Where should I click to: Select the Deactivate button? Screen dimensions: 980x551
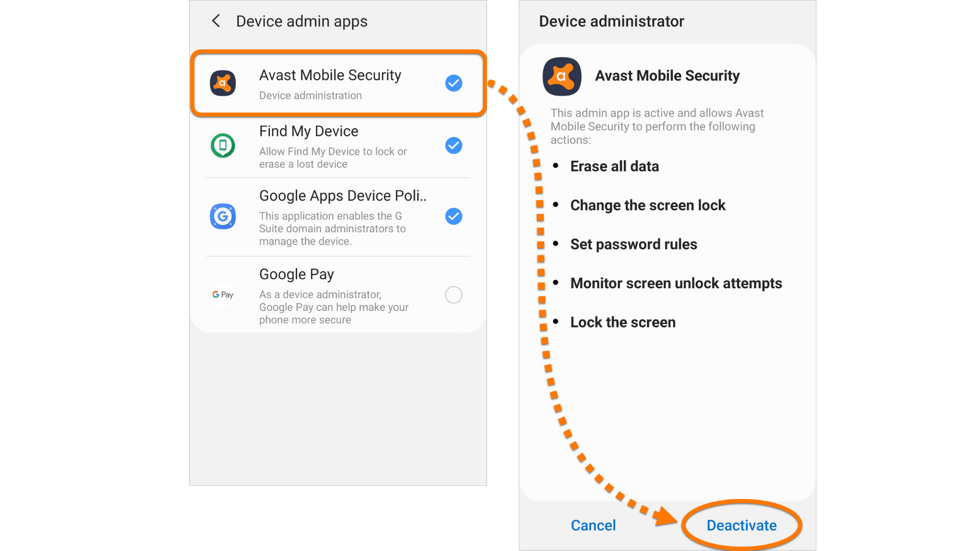[x=742, y=525]
